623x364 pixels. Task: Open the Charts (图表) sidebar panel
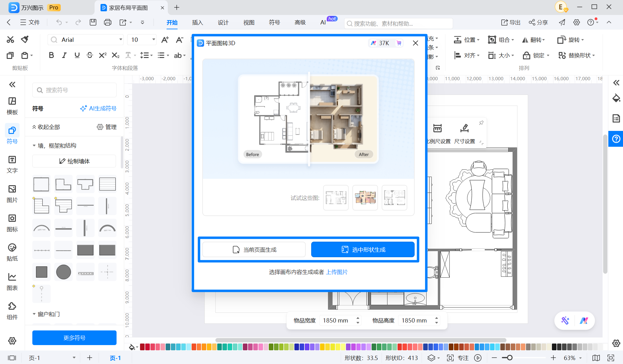point(12,282)
